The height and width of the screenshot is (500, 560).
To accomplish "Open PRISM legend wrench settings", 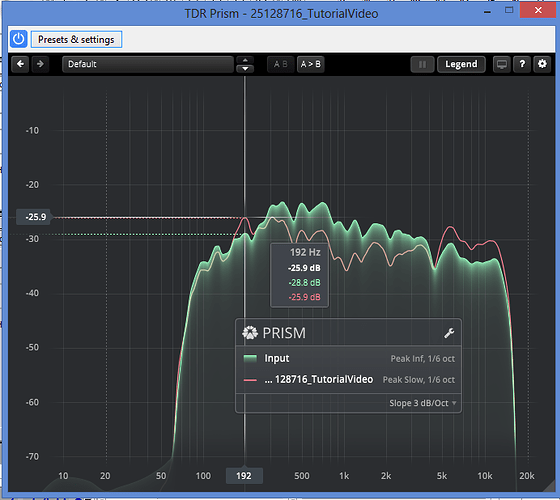I will (449, 333).
